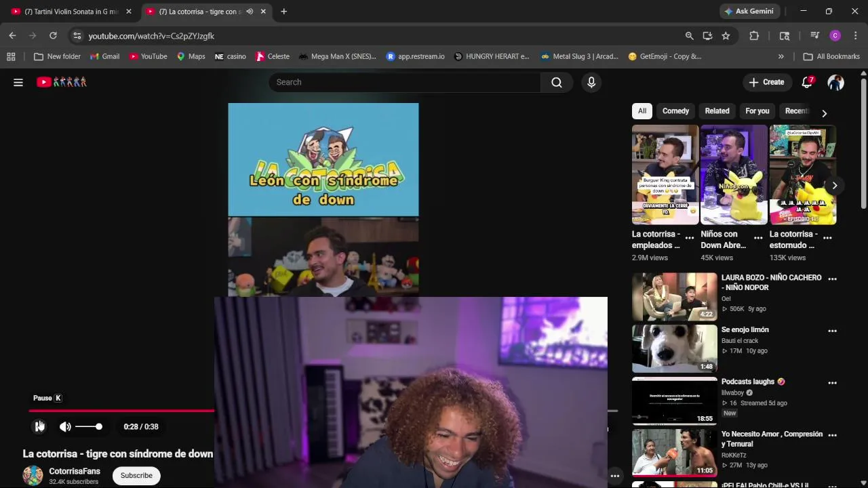
Task: Bookmark this page with the star icon
Action: pyautogui.click(x=726, y=36)
